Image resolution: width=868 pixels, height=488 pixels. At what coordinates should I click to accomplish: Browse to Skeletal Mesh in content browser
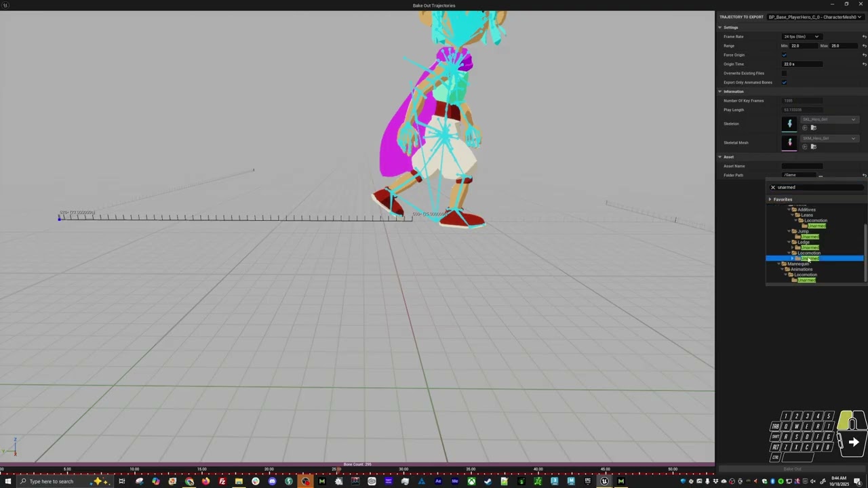pos(813,147)
